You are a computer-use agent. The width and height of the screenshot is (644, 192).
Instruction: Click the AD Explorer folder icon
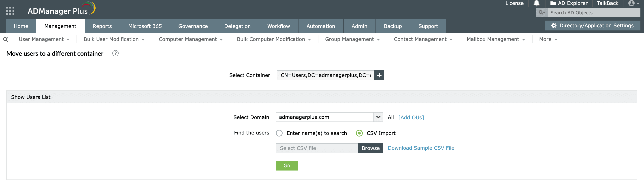553,3
